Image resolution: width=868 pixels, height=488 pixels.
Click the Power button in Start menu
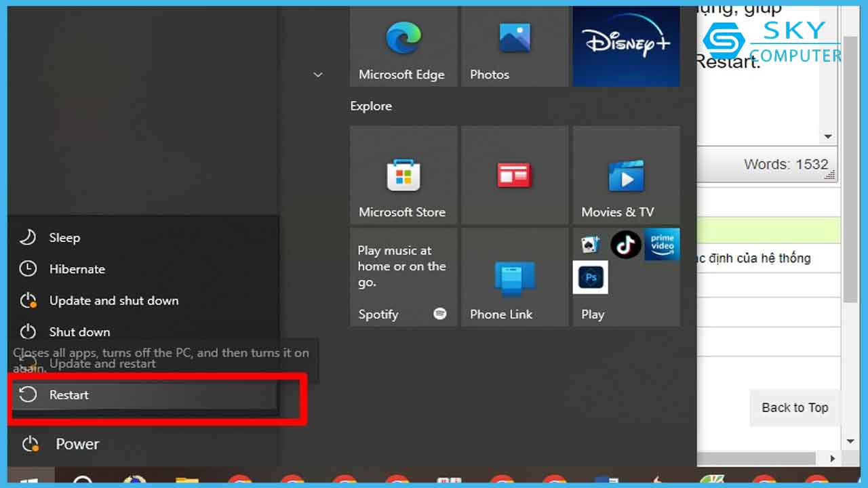tap(144, 444)
